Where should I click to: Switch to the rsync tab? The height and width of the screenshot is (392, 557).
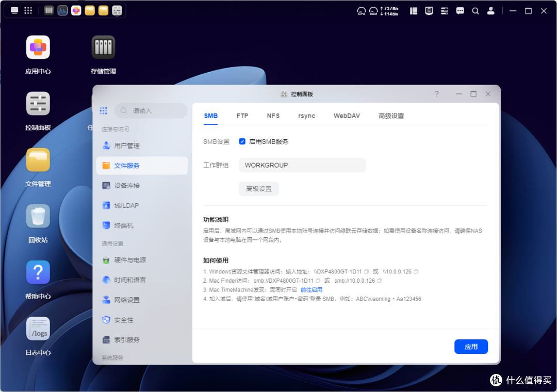tap(306, 116)
